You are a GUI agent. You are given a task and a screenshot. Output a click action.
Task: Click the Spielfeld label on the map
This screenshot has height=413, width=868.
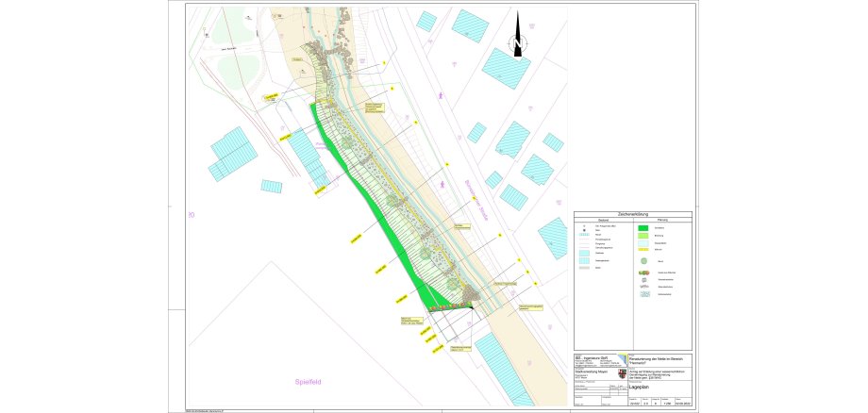tap(309, 382)
